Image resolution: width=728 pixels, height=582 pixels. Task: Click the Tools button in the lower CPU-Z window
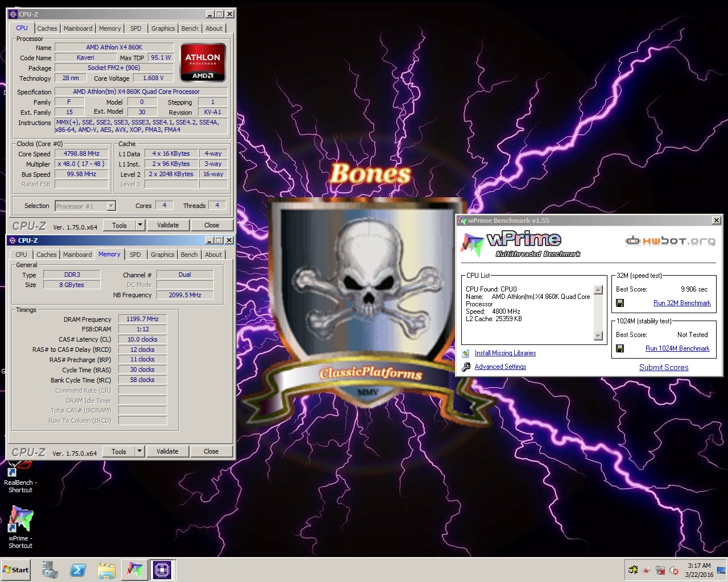[x=119, y=451]
